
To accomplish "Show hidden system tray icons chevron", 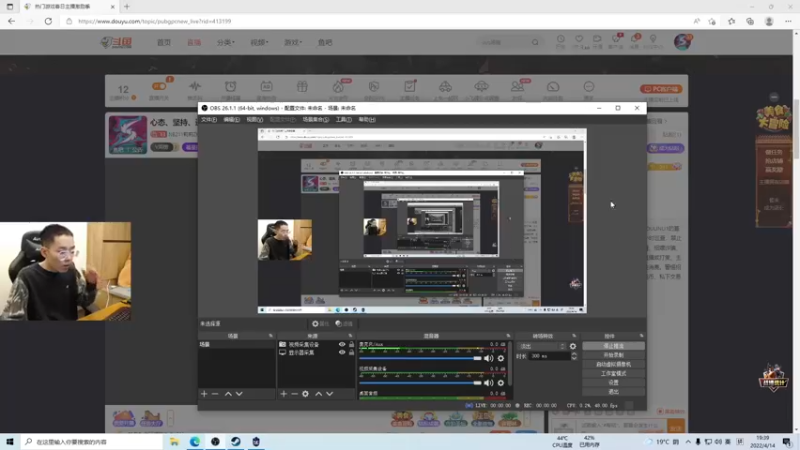I will 688,442.
